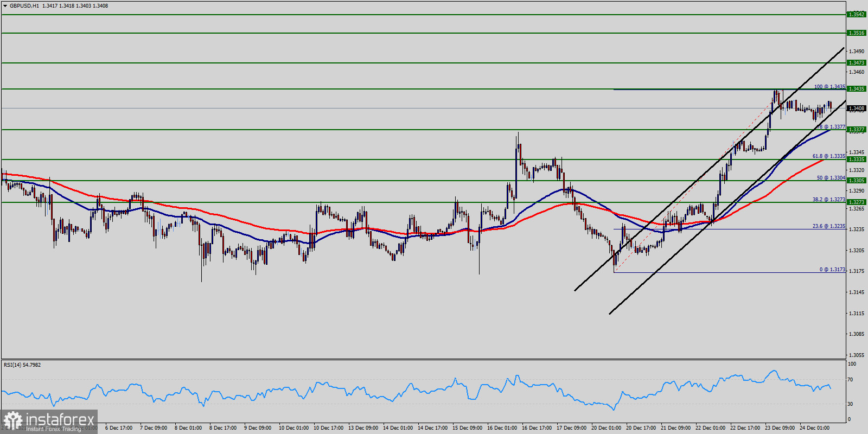The width and height of the screenshot is (868, 434).
Task: Click the price axis value 1.3490
Action: (x=856, y=52)
